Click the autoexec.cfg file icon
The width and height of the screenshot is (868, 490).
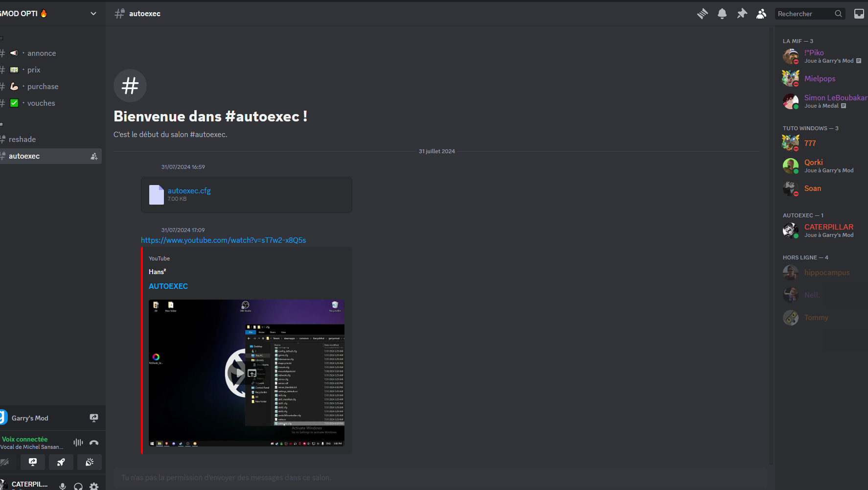pos(157,195)
